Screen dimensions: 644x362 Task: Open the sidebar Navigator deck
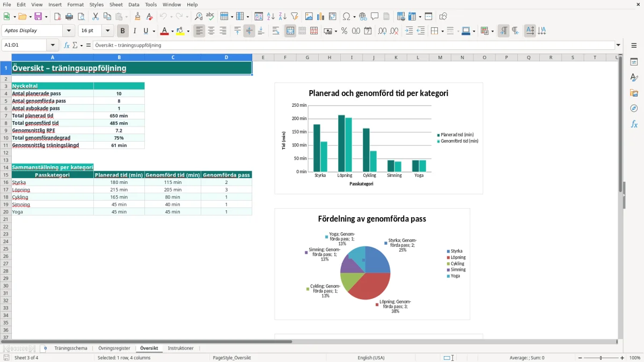[634, 108]
